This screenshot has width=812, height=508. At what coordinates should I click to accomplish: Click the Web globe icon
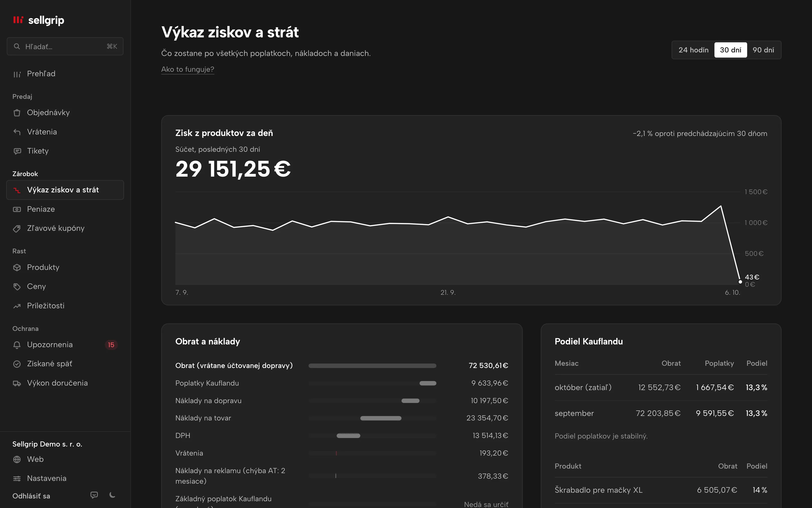[17, 459]
